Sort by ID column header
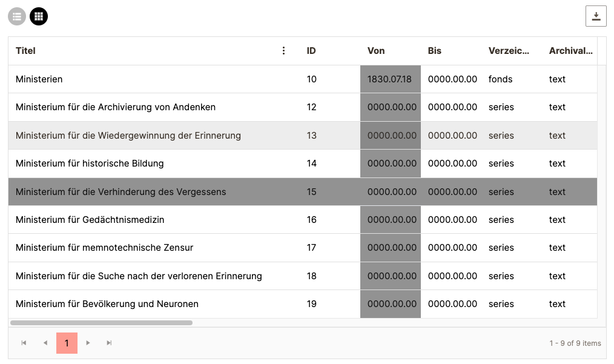This screenshot has height=364, width=614. click(311, 51)
